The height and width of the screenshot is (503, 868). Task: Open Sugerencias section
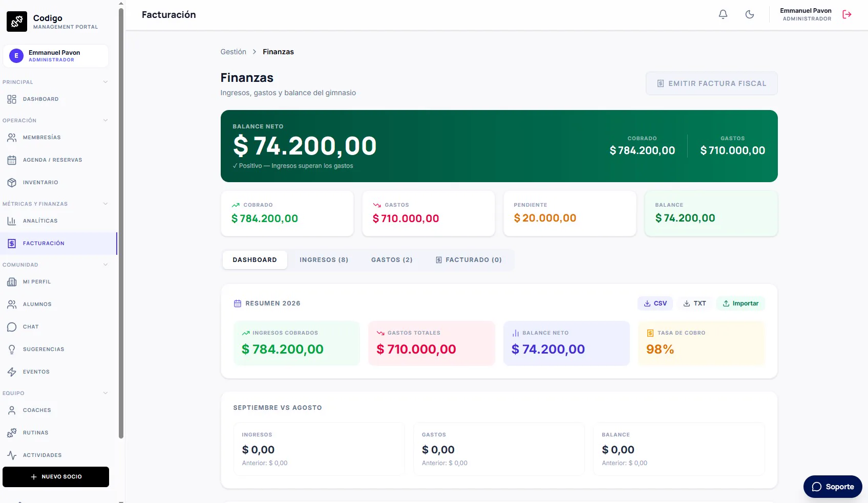(x=59, y=349)
